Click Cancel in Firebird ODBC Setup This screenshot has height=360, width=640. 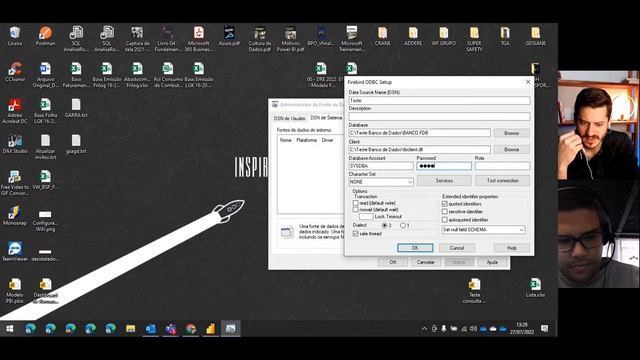tap(457, 248)
